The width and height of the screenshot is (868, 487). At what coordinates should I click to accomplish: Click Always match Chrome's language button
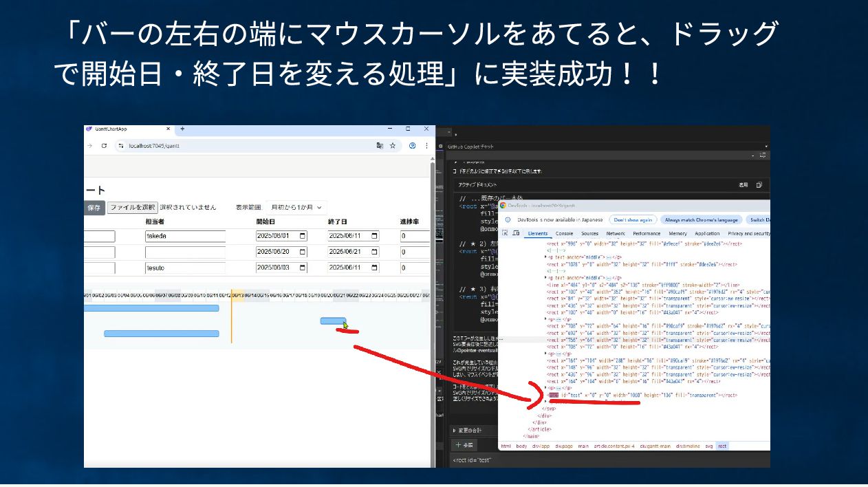point(701,219)
